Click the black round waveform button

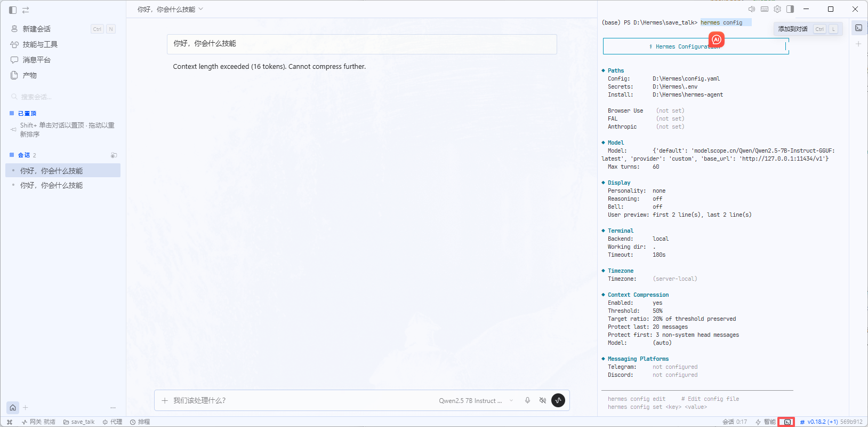pyautogui.click(x=558, y=400)
